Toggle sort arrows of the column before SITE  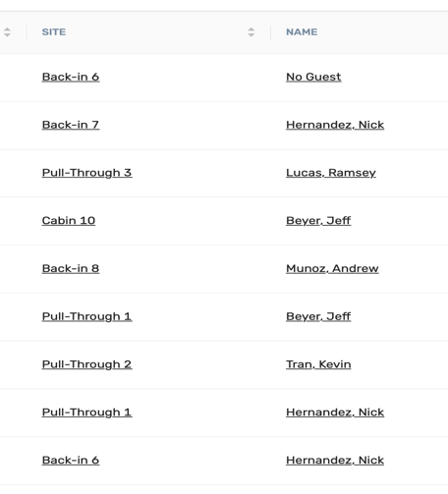pos(7,32)
